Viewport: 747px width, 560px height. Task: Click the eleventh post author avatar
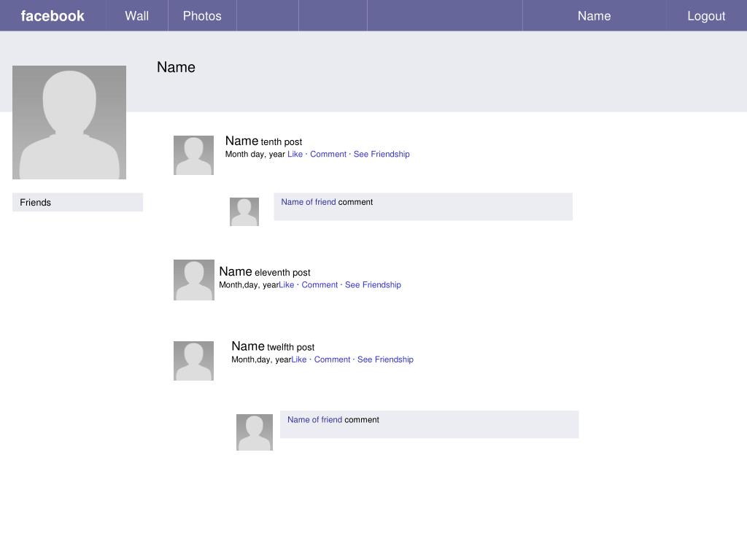point(194,280)
